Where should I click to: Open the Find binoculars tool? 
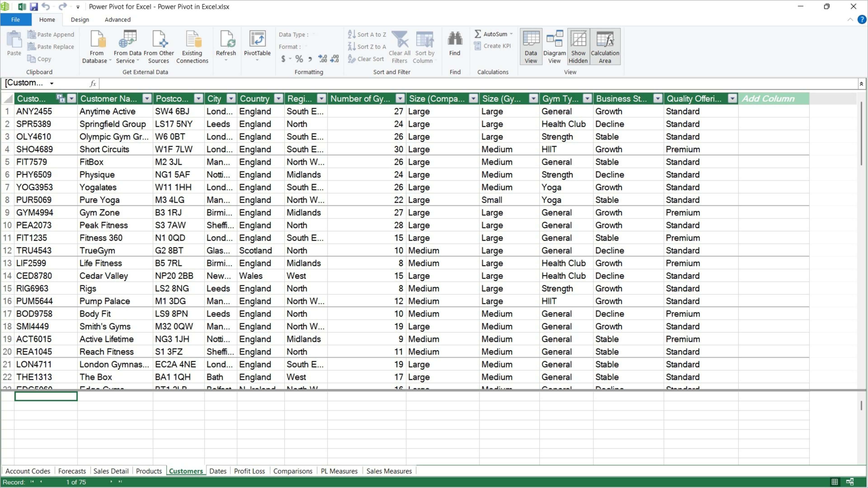[x=455, y=40]
